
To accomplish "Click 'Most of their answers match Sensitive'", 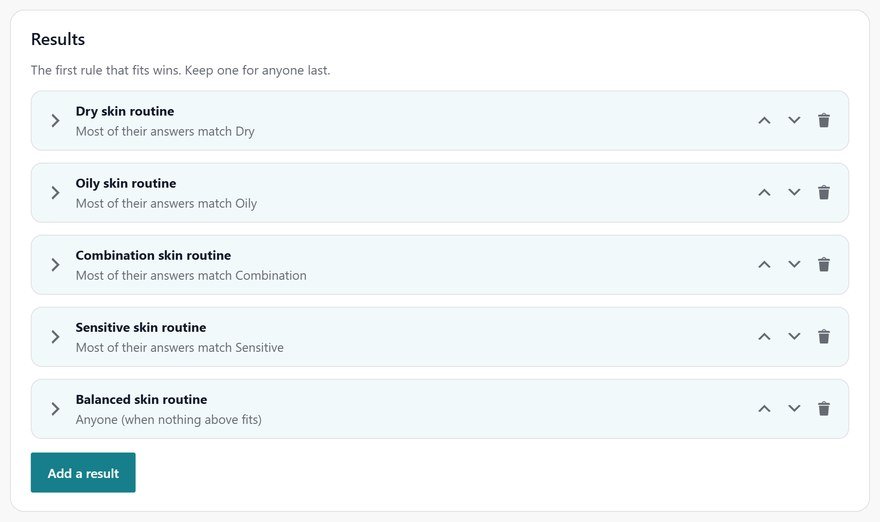I will point(180,347).
